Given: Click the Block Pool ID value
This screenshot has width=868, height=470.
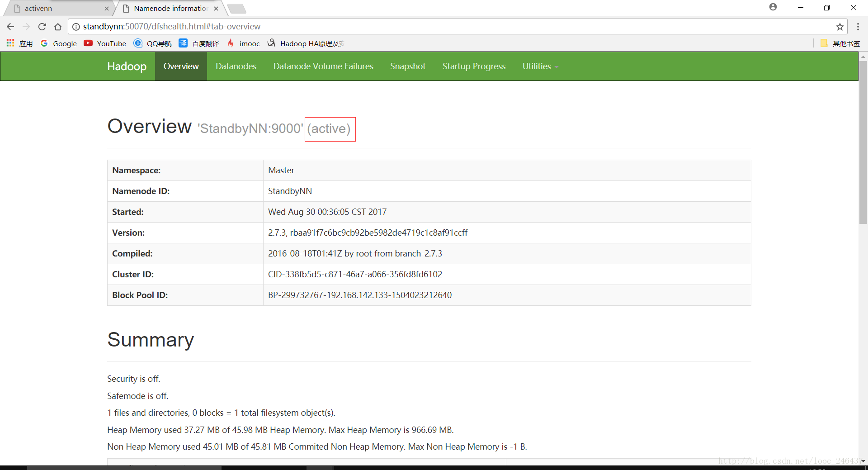Looking at the screenshot, I should pyautogui.click(x=360, y=295).
